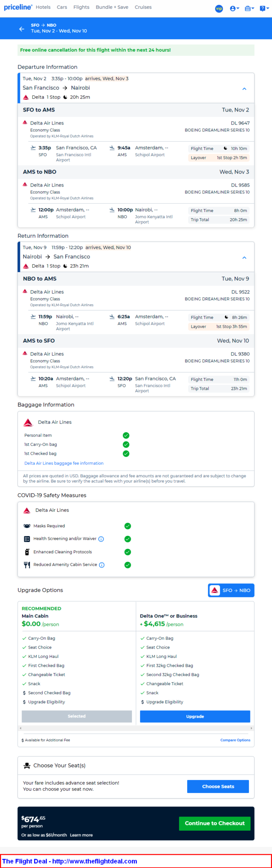272x868 pixels.
Task: Click the Health Screening checklist icon
Action: click(x=27, y=539)
